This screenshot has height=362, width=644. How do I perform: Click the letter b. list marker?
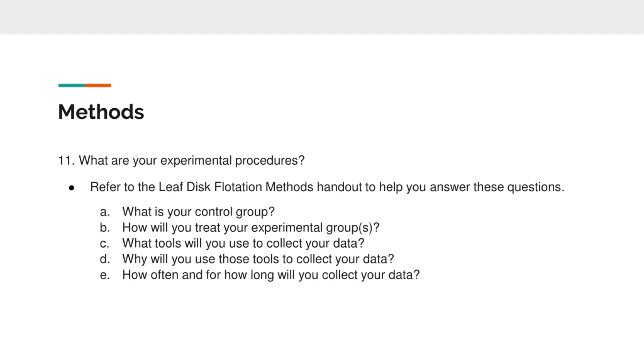pyautogui.click(x=105, y=228)
